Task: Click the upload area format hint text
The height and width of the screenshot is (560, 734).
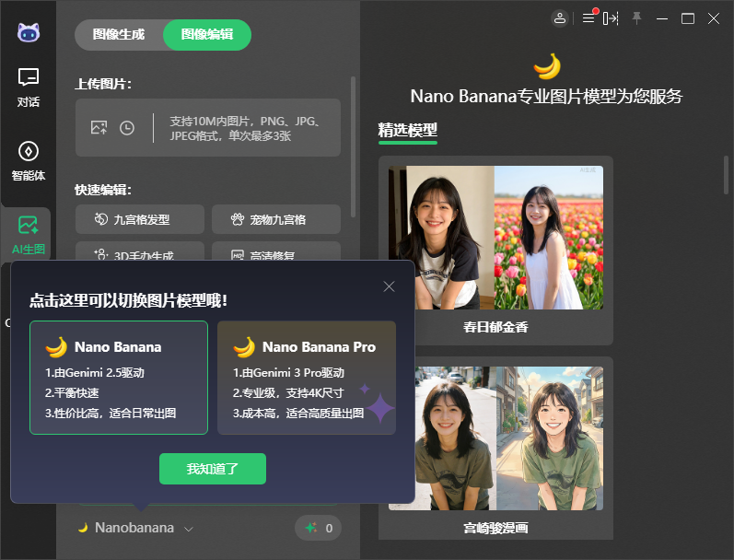Action: point(245,128)
